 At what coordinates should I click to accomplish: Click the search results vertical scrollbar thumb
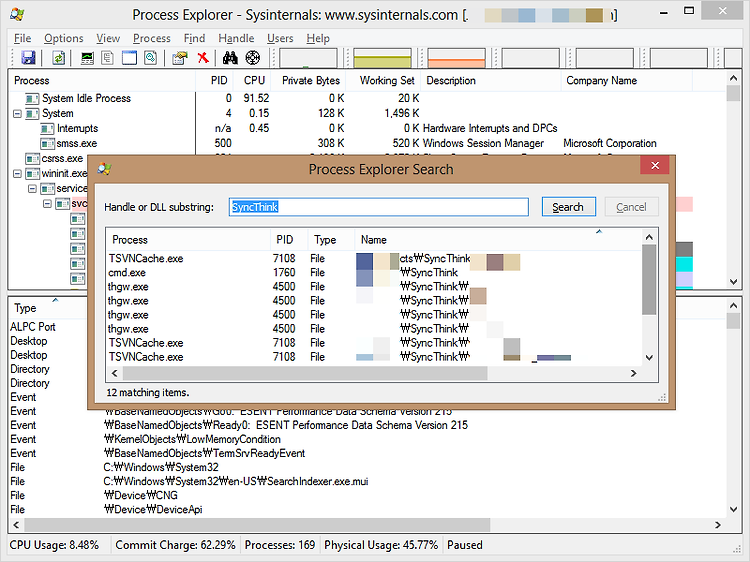pyautogui.click(x=649, y=280)
